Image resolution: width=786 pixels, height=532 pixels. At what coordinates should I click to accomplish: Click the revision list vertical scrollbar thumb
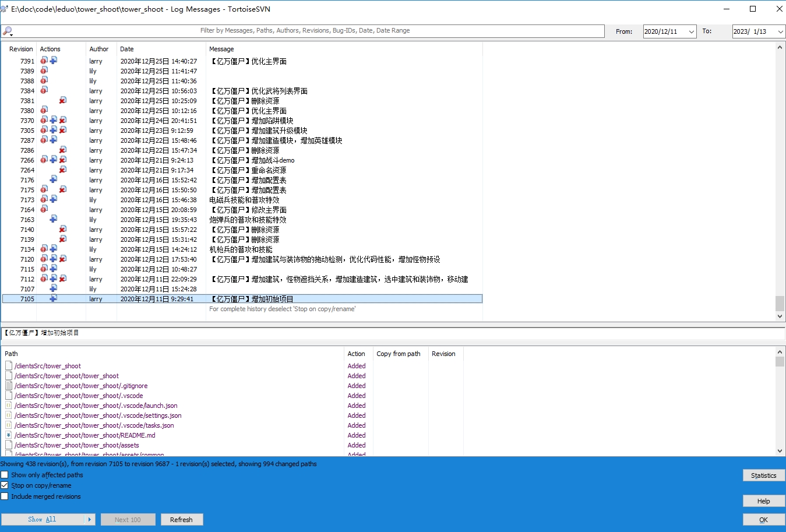(x=780, y=303)
